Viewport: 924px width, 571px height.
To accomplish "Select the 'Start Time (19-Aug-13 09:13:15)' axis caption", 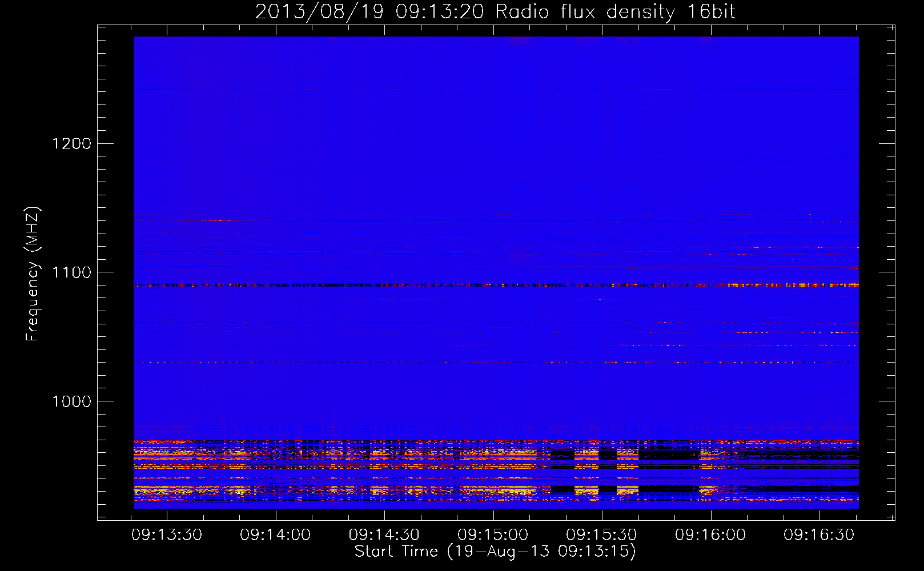I will coord(495,552).
